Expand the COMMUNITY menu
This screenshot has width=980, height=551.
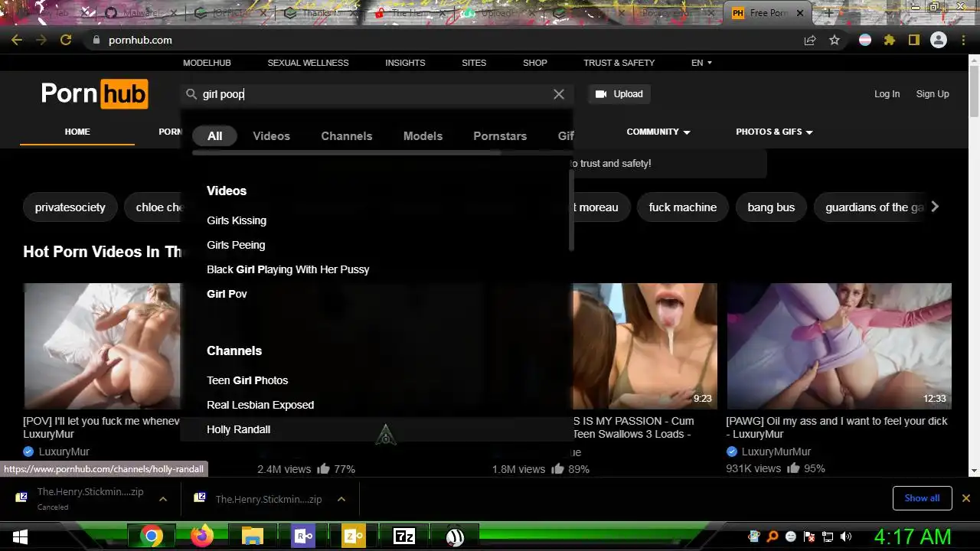658,132
